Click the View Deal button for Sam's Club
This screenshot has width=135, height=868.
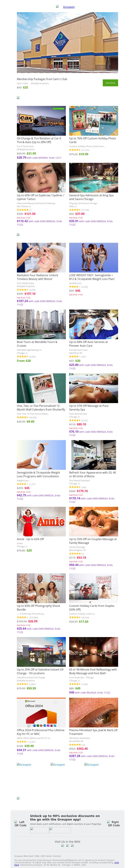click(110, 83)
